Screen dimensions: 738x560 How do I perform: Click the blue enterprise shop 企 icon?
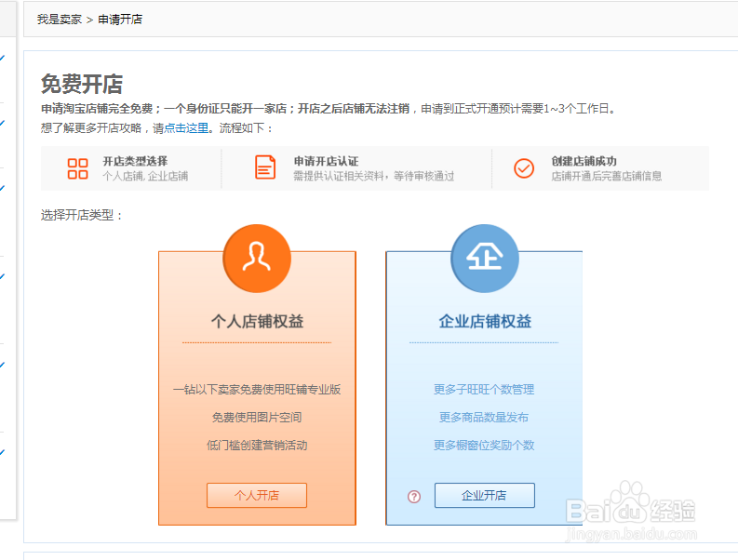pos(485,258)
